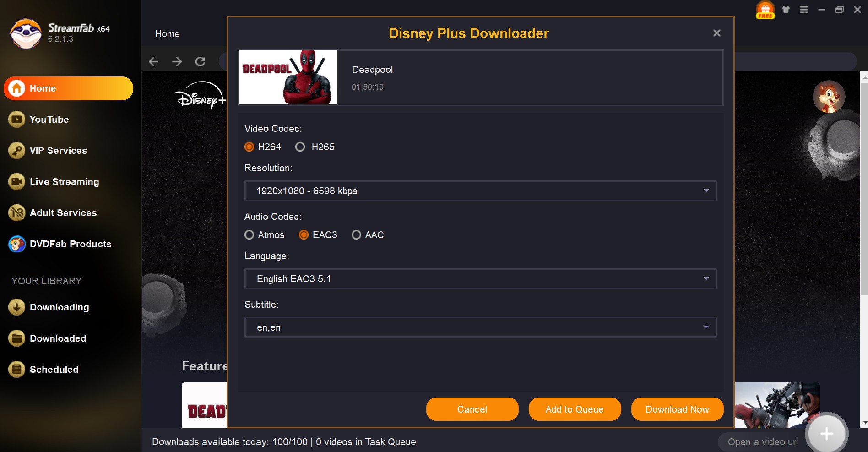868x452 pixels.
Task: Minimize the StreamFab window
Action: pyautogui.click(x=822, y=10)
